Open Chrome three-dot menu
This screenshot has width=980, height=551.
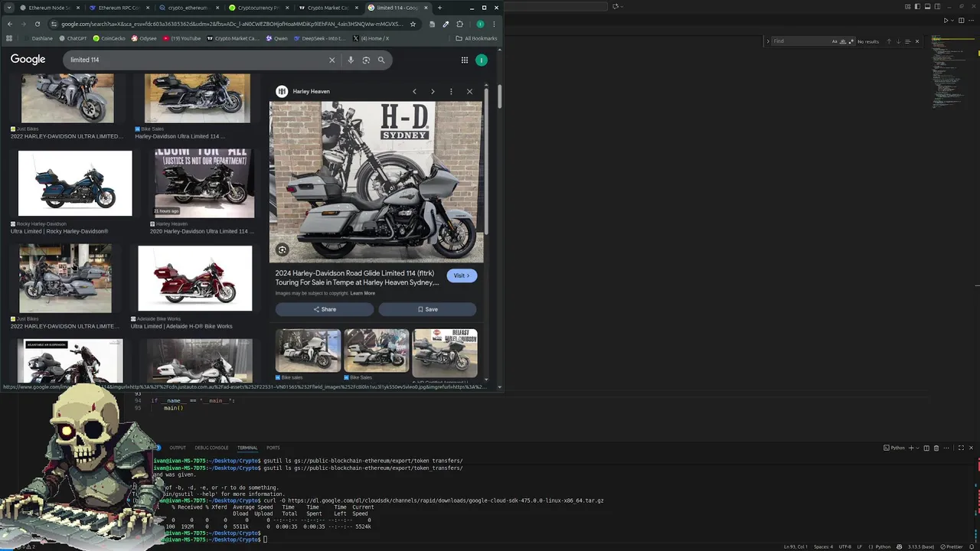tap(494, 24)
